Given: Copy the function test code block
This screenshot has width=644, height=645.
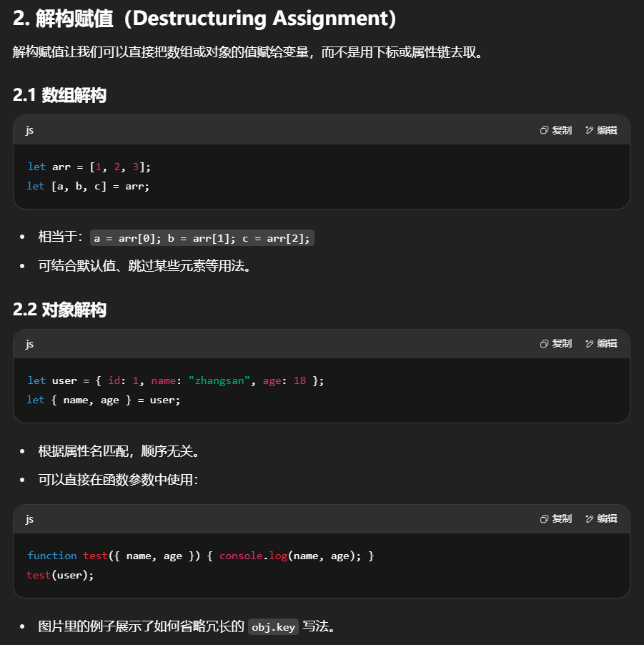Looking at the screenshot, I should tap(556, 518).
